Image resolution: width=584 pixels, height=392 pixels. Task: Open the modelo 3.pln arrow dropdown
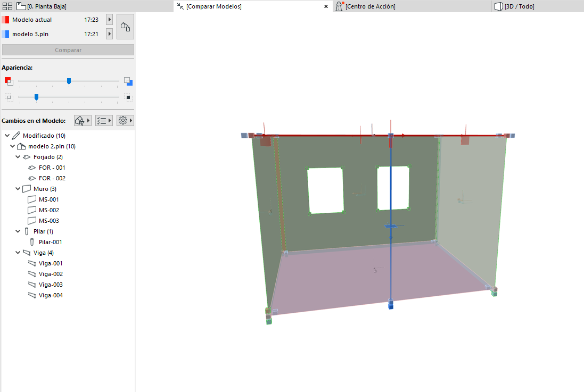tap(109, 34)
